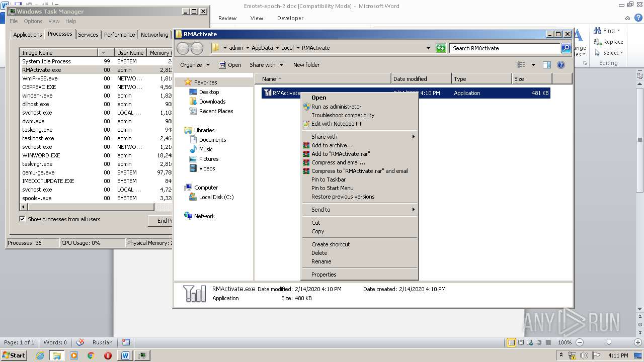This screenshot has width=644, height=362.
Task: Click Replace in Word Editing group
Action: click(608, 42)
